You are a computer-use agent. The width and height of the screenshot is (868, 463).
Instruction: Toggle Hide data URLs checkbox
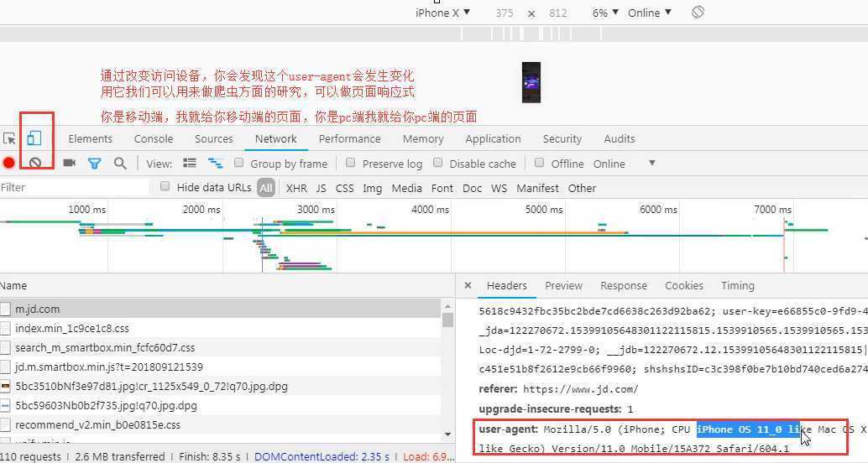[165, 186]
